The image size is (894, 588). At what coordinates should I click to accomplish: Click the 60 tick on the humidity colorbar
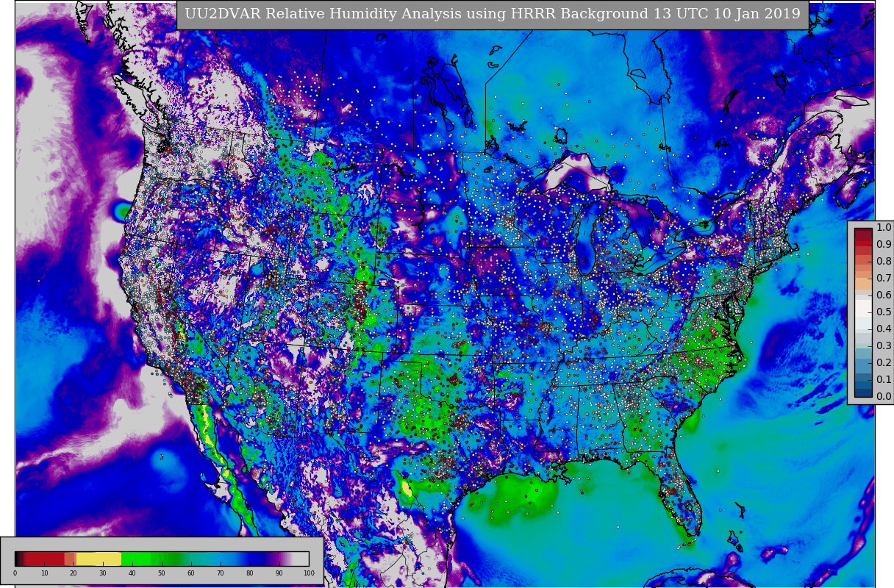[x=191, y=573]
